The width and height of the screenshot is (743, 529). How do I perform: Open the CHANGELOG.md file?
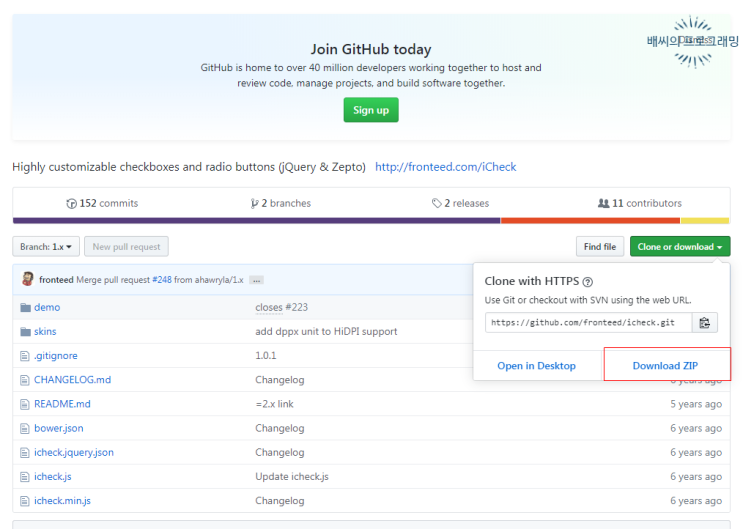(x=72, y=380)
